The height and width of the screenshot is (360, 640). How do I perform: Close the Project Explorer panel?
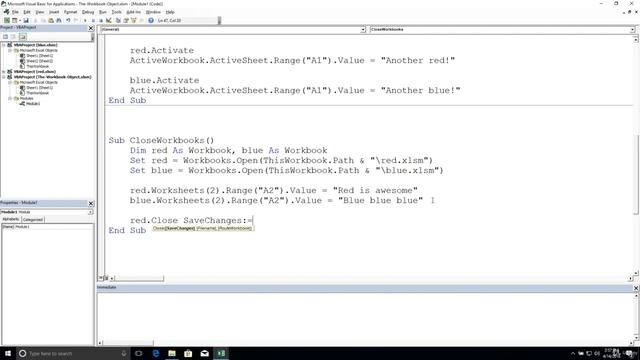tap(91, 28)
